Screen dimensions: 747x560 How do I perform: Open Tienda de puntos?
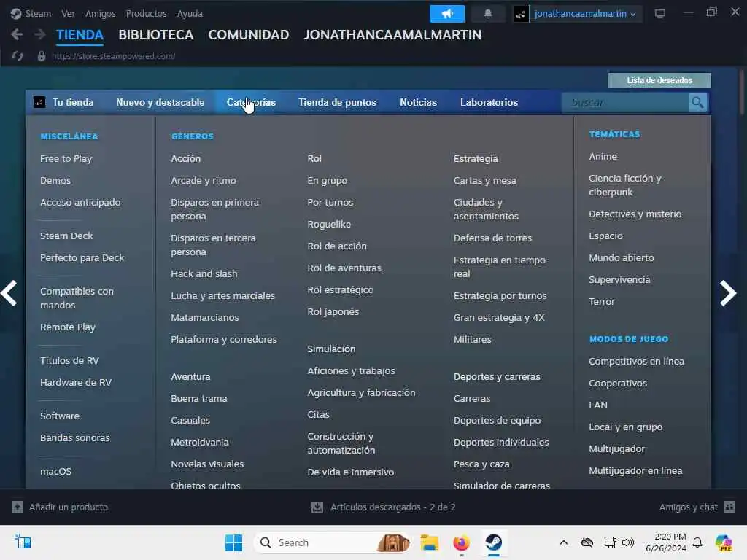[337, 102]
